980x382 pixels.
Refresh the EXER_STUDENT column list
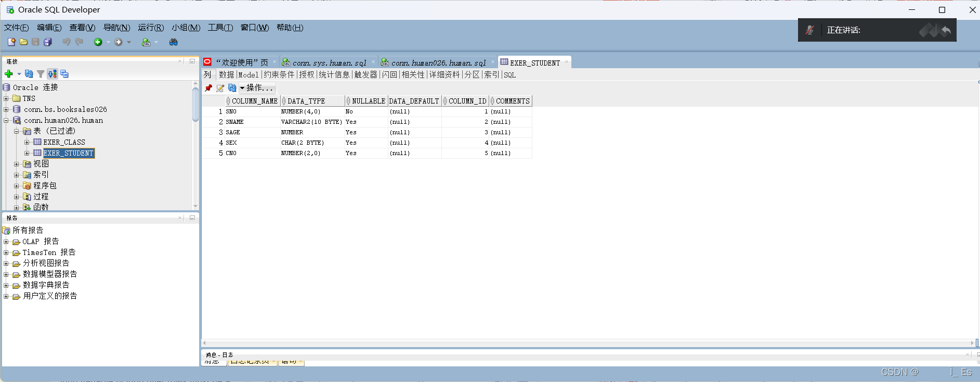tap(232, 88)
